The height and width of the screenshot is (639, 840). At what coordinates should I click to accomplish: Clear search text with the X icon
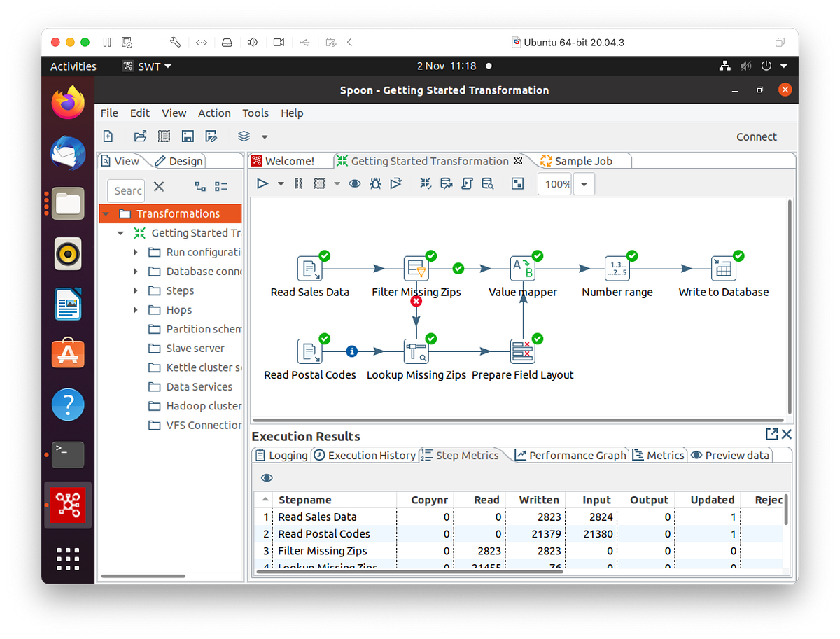158,186
